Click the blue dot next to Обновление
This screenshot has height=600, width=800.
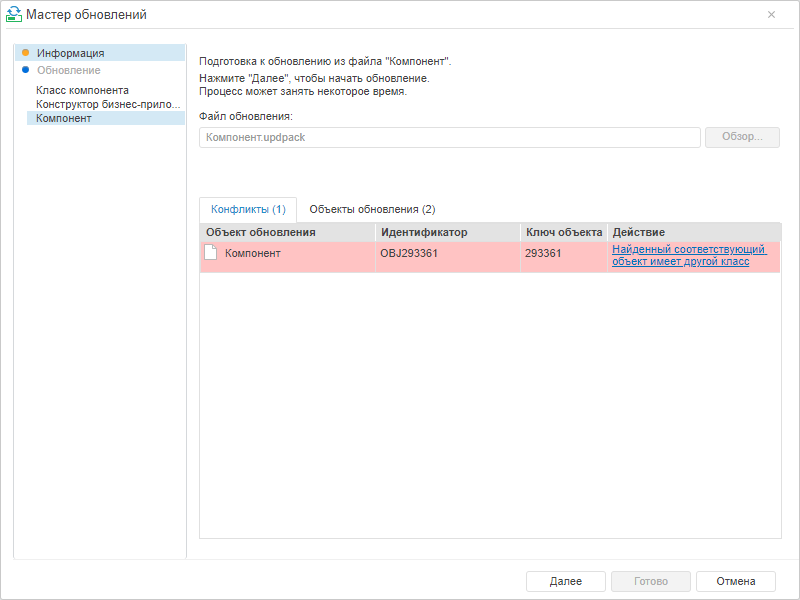(x=25, y=70)
